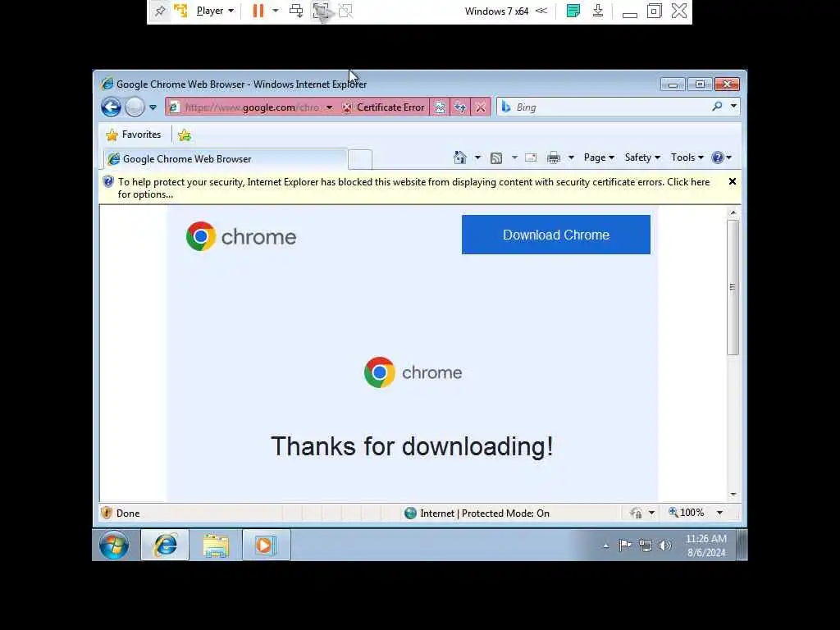
Task: Open the Help question mark menu
Action: 722,157
